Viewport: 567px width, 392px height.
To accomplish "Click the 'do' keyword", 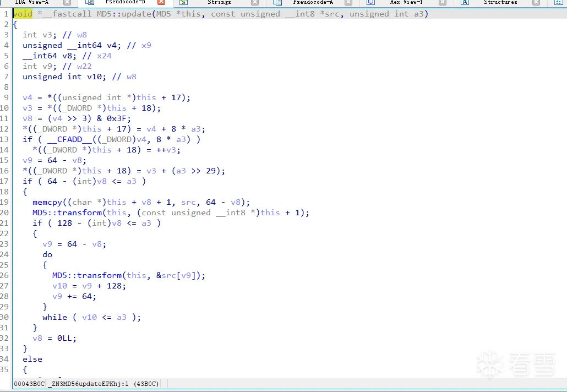I will point(47,254).
